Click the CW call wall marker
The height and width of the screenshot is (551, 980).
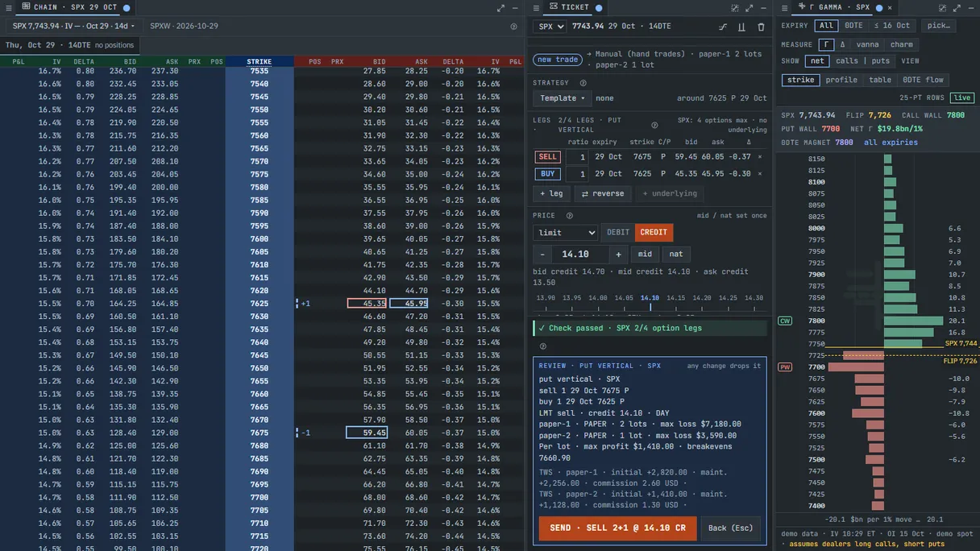coord(785,321)
